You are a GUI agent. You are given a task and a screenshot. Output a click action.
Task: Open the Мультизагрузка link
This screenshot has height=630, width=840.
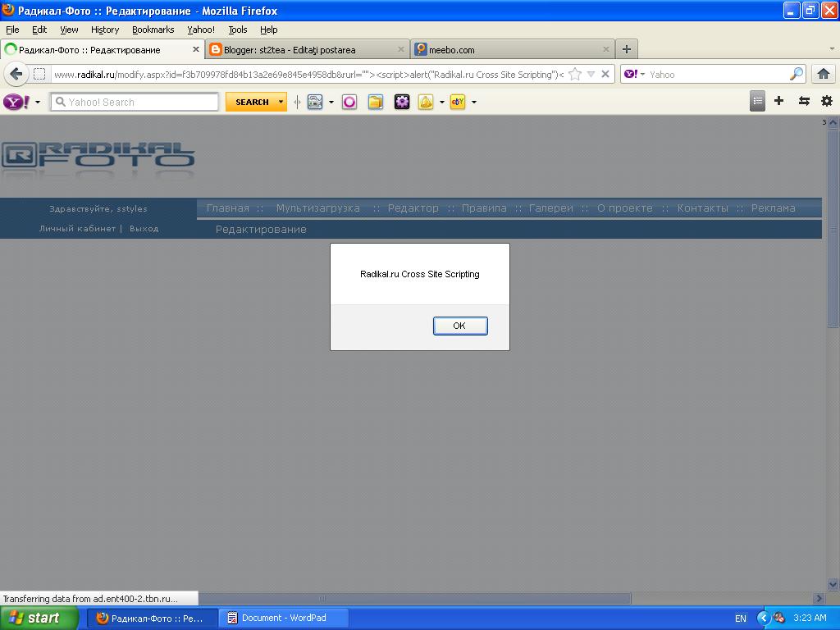click(317, 208)
